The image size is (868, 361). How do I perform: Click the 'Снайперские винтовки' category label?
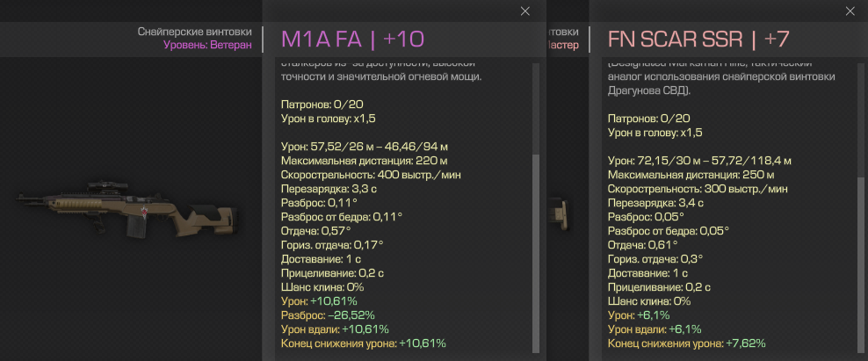coord(194,32)
